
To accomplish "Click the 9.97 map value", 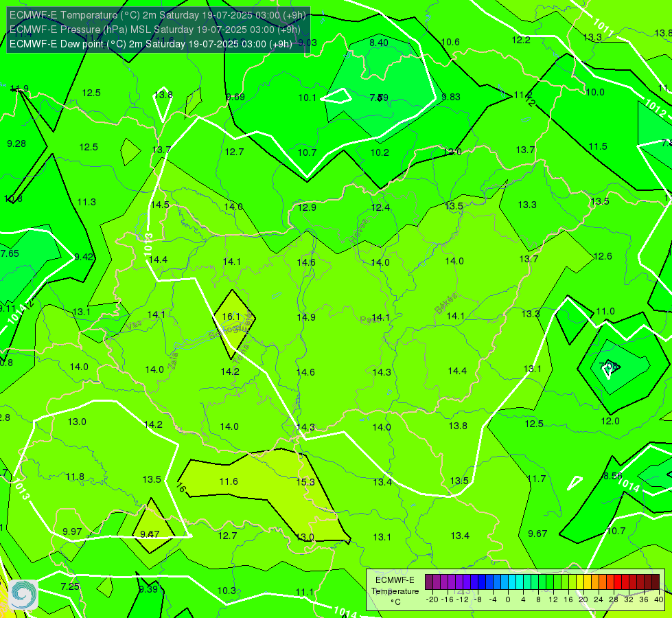I will (x=72, y=531).
